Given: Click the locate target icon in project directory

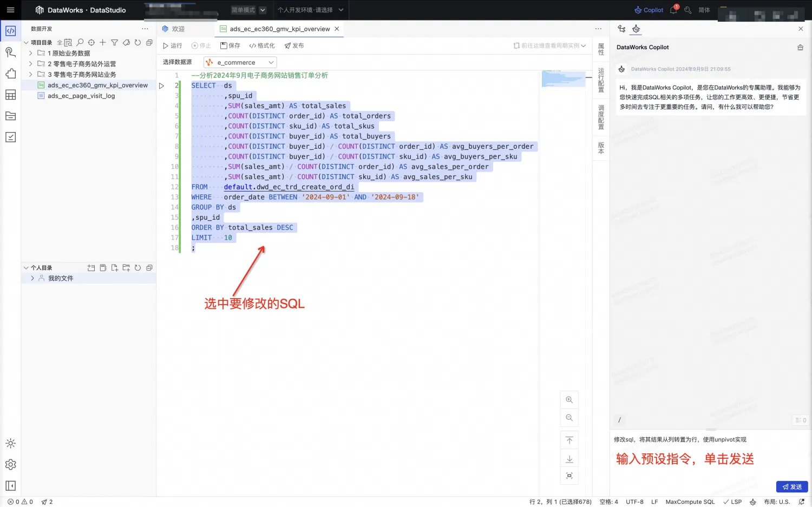Looking at the screenshot, I should 91,42.
